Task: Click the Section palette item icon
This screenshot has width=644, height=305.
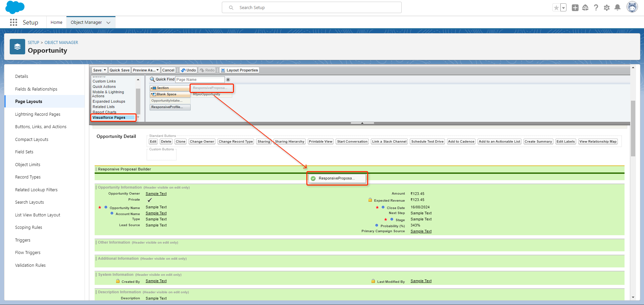Action: click(153, 88)
